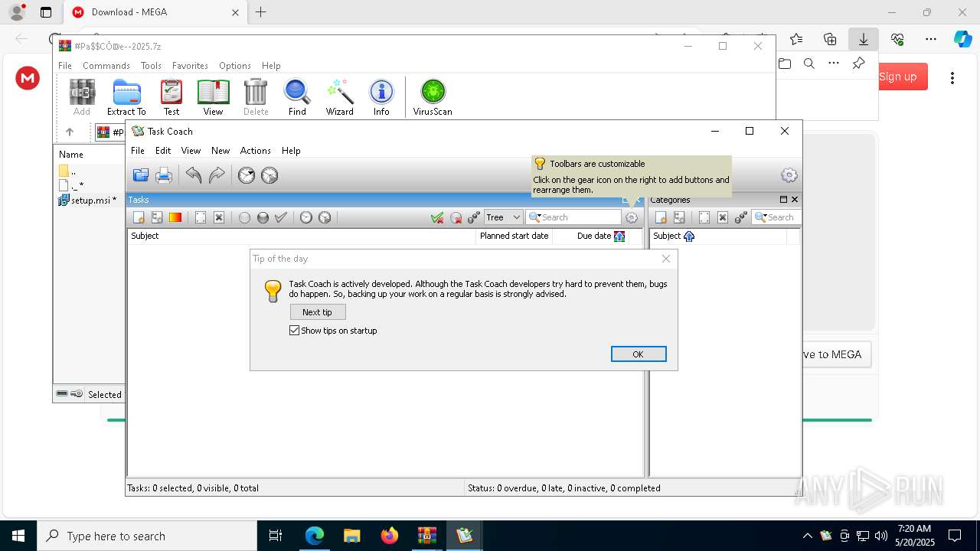Toggle the Categories filter mode icon

741,218
